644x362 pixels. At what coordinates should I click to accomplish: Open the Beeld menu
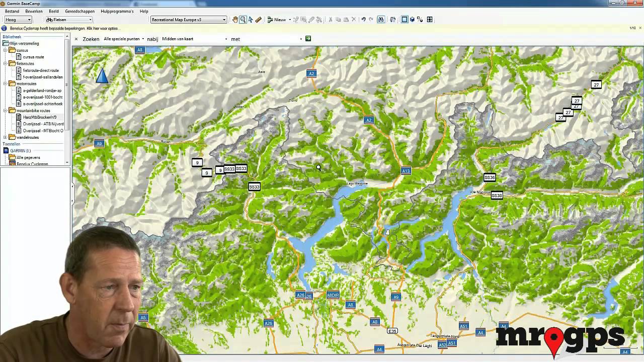point(54,11)
